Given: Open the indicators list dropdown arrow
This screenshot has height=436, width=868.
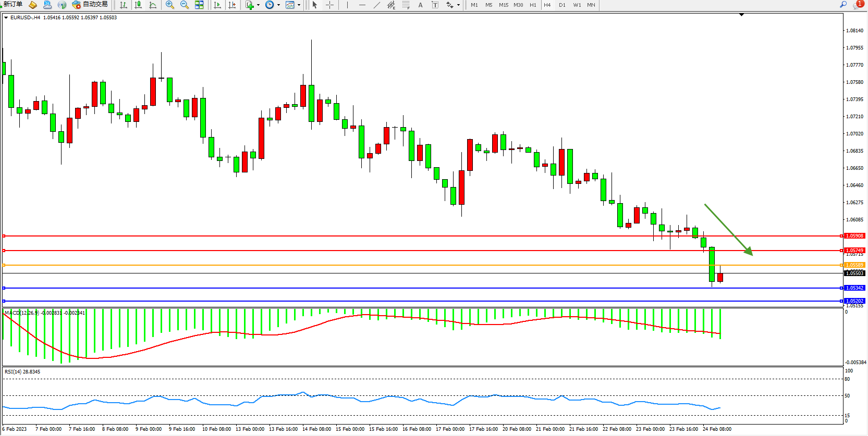Looking at the screenshot, I should [x=258, y=5].
